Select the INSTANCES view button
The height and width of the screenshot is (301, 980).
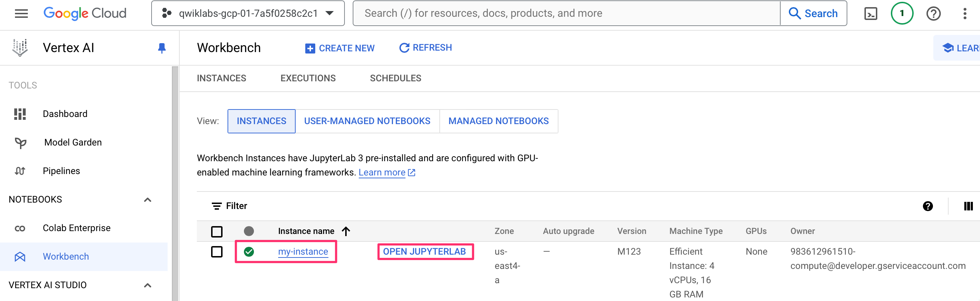pos(261,121)
